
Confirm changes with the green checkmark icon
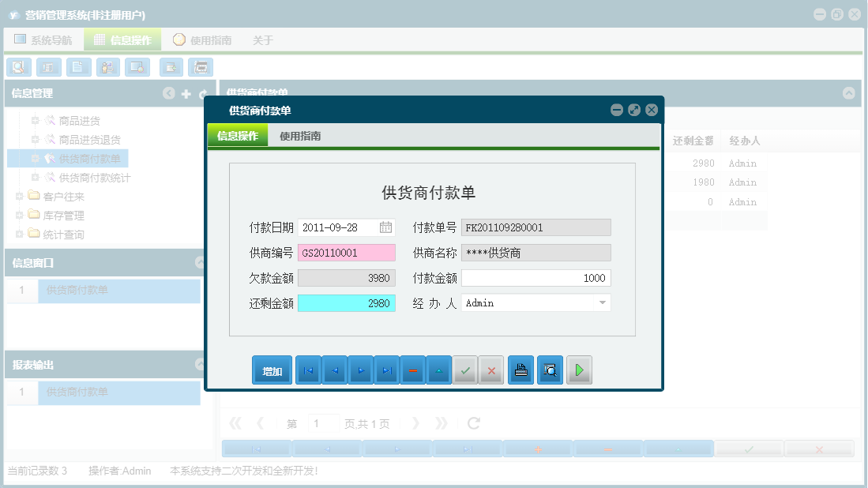[x=465, y=370]
